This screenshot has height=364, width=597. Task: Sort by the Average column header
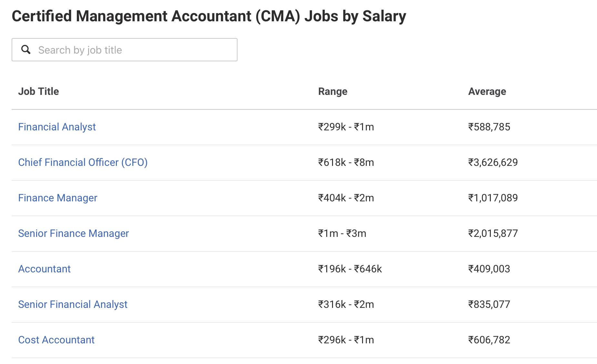[x=487, y=91]
